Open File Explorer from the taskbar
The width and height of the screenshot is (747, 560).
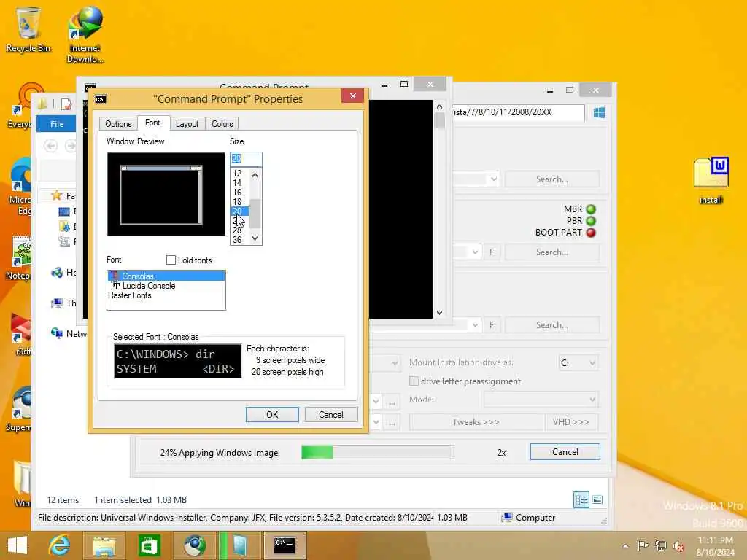pyautogui.click(x=104, y=545)
